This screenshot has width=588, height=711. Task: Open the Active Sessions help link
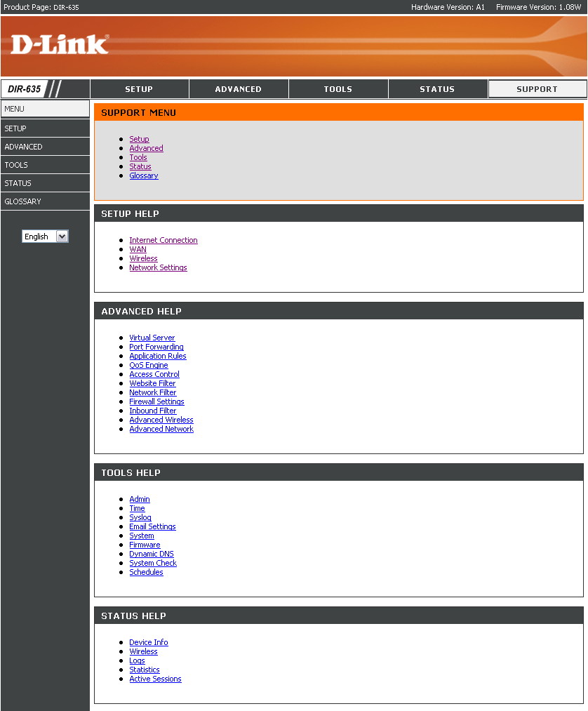155,679
